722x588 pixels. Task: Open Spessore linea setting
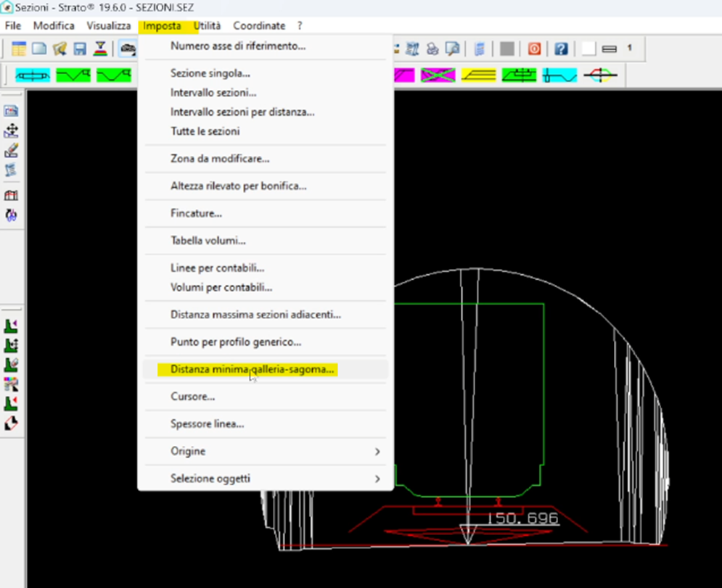pos(207,423)
